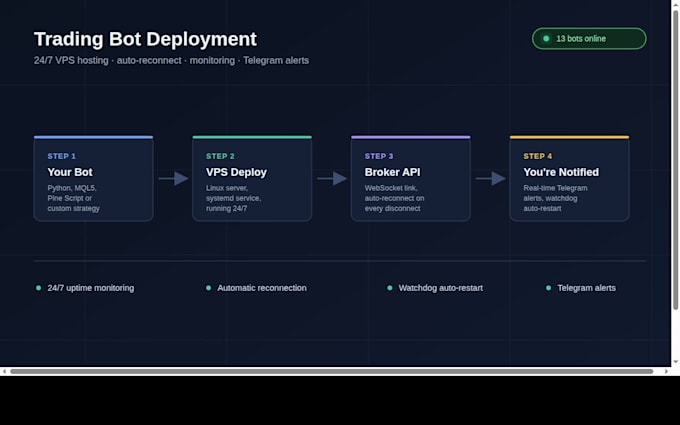Click the vertical scrollbar down arrow

click(676, 362)
